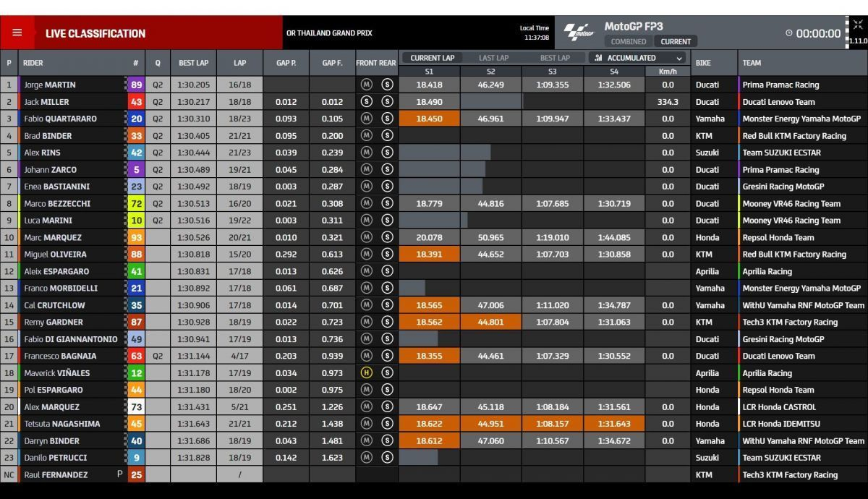Viewport: 868px width, 499px height.
Task: Select the BEST LAP sector tab
Action: pos(555,58)
